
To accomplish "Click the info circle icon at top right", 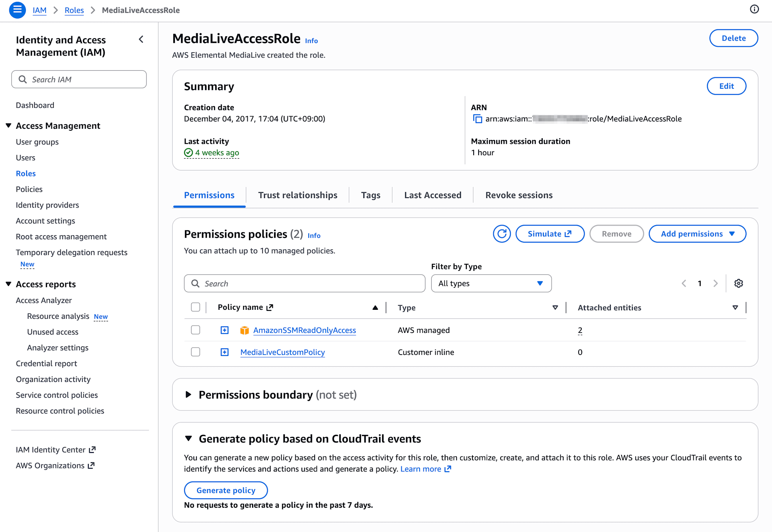I will 754,9.
